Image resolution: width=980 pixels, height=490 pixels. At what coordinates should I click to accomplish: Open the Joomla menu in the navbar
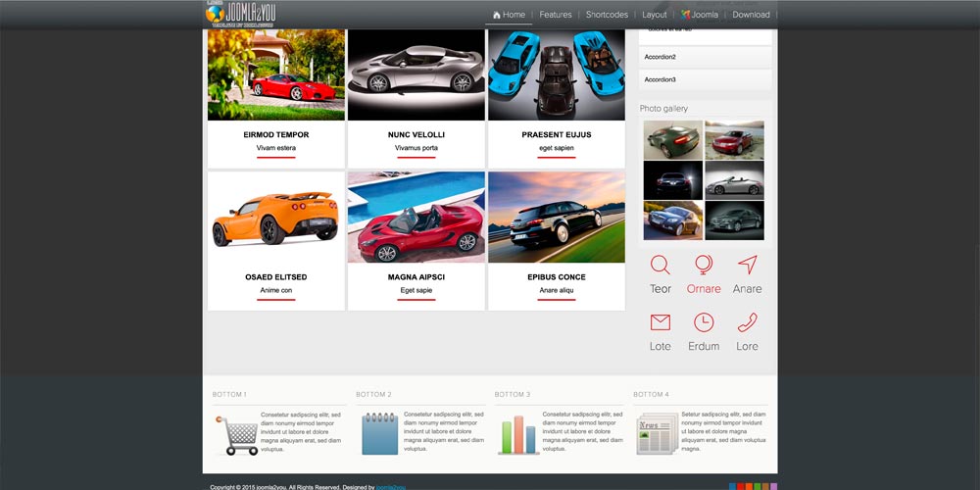coord(698,15)
